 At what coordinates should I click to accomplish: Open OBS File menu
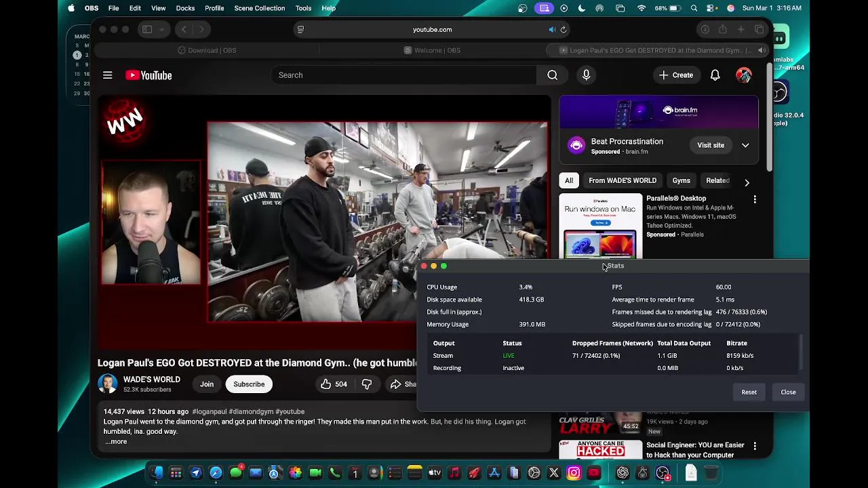[x=113, y=8]
